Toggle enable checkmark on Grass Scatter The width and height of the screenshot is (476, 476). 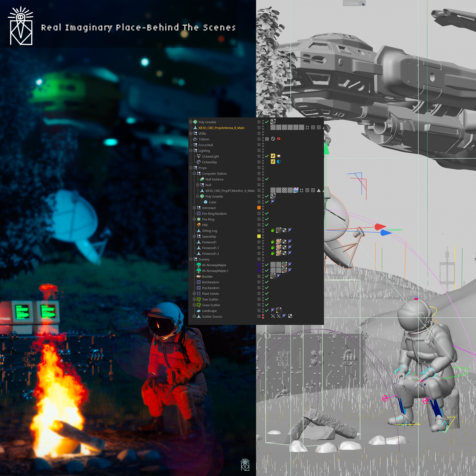(267, 305)
